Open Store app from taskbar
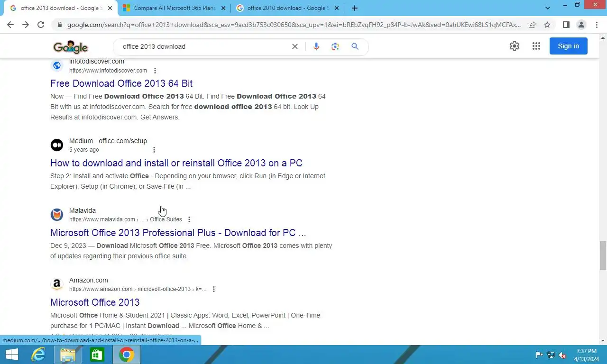The height and width of the screenshot is (364, 607). point(97,355)
